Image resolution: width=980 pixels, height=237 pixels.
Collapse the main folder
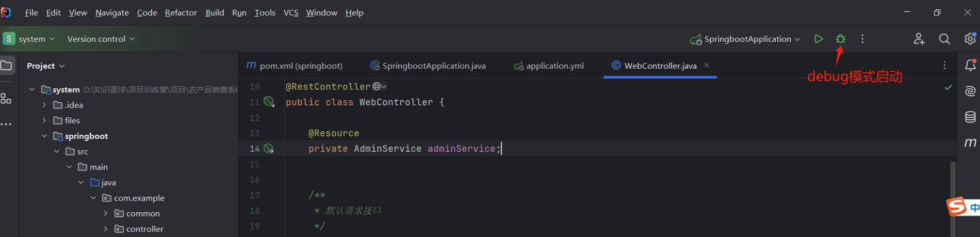click(69, 167)
